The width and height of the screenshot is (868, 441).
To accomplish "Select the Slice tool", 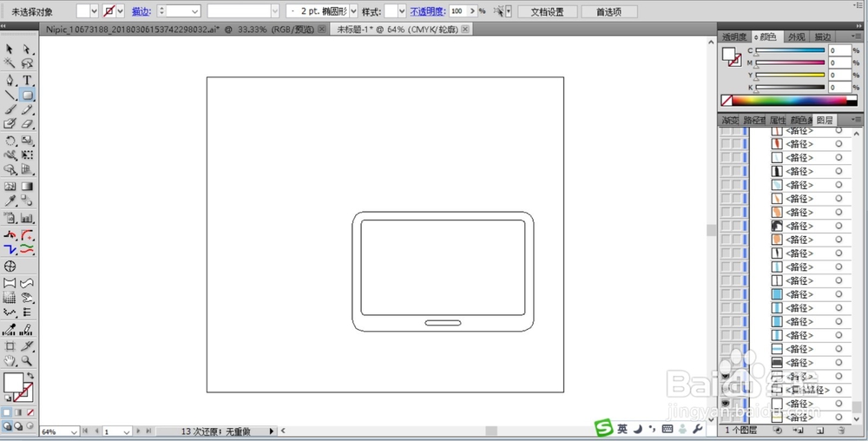I will 27,347.
